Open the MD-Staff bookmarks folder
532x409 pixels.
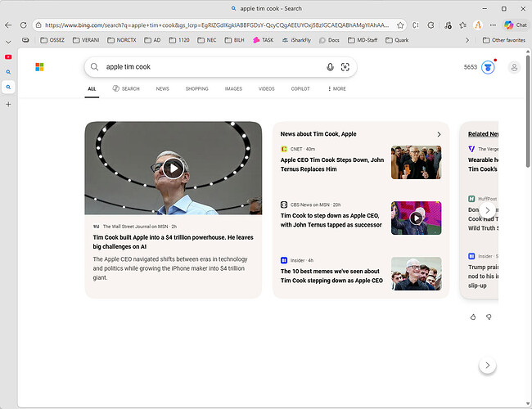click(363, 40)
